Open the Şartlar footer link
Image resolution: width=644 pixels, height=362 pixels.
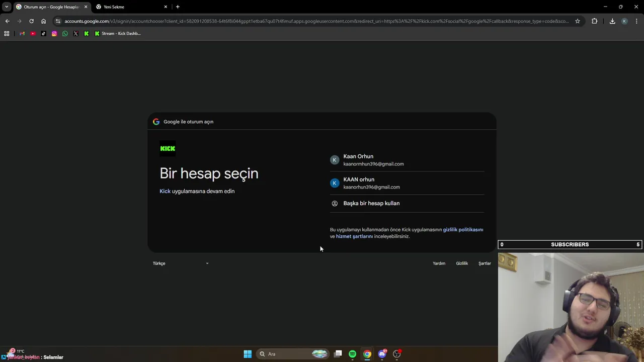[485, 263]
